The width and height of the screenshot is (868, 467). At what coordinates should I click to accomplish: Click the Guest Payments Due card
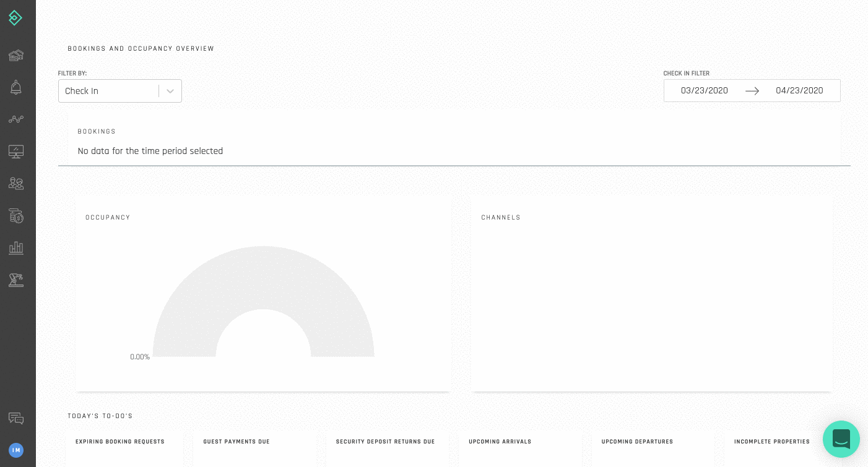[256, 449]
